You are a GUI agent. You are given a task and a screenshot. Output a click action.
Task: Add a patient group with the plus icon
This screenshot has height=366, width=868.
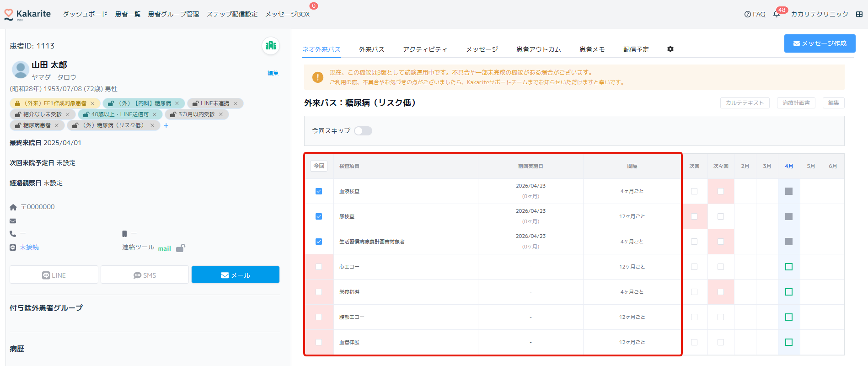point(166,125)
